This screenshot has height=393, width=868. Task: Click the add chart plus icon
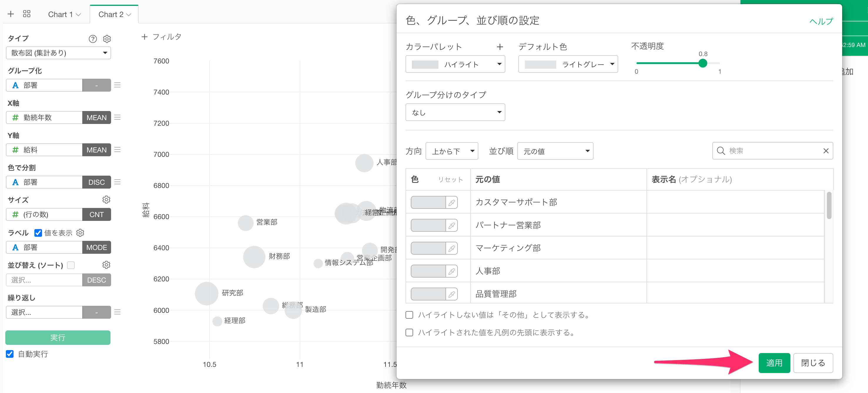point(11,14)
